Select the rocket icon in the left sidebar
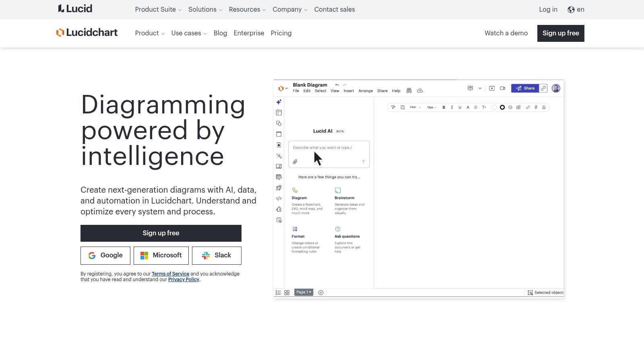Viewport: 644px width, 362px height. pos(279,188)
